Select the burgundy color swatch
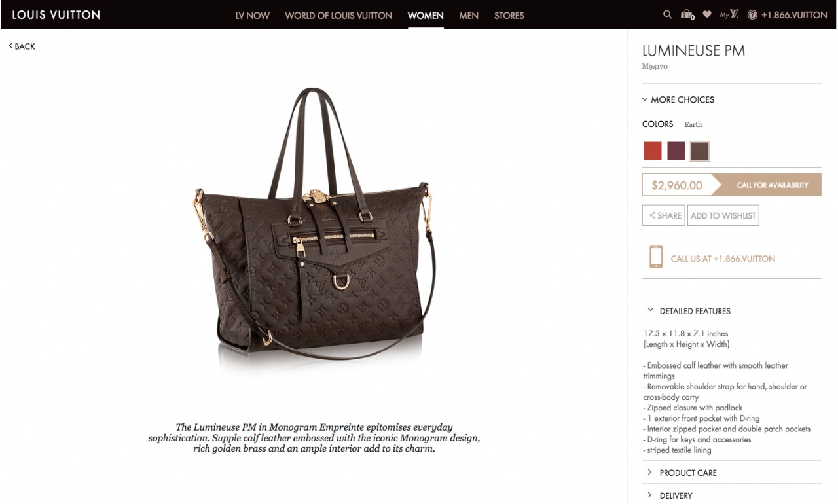 (676, 151)
